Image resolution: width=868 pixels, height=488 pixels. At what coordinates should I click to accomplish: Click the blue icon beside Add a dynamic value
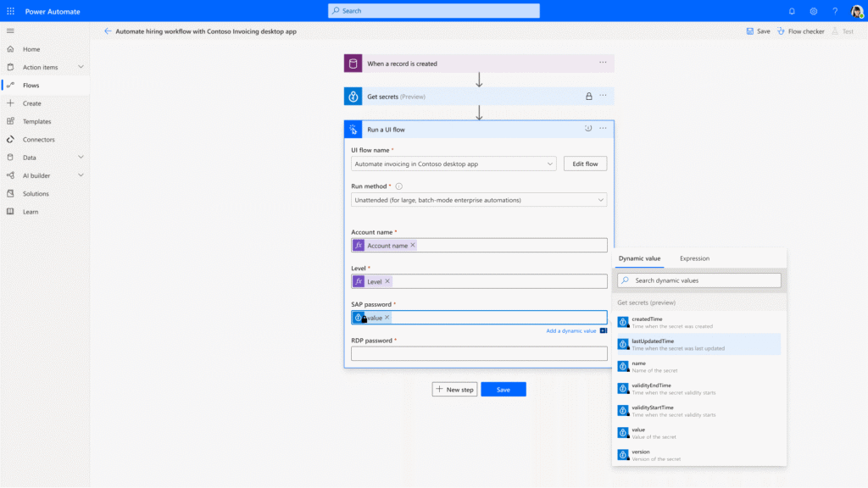604,331
